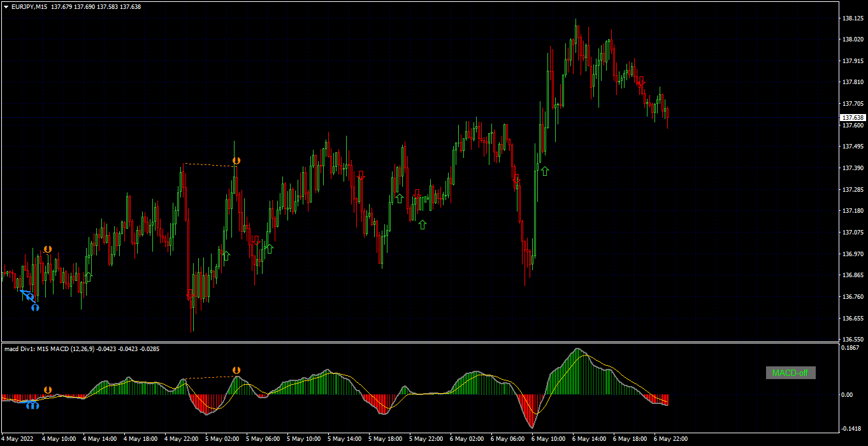Click the 0.00 MACD zero level label
The image size is (868, 446).
(x=847, y=395)
